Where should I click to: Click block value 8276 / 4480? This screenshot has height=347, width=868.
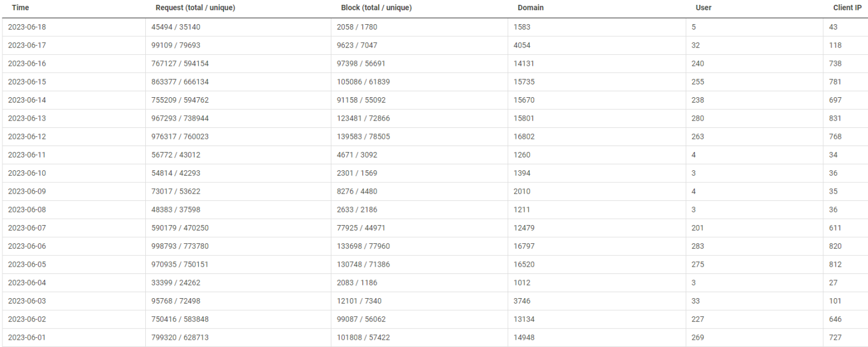pyautogui.click(x=357, y=191)
